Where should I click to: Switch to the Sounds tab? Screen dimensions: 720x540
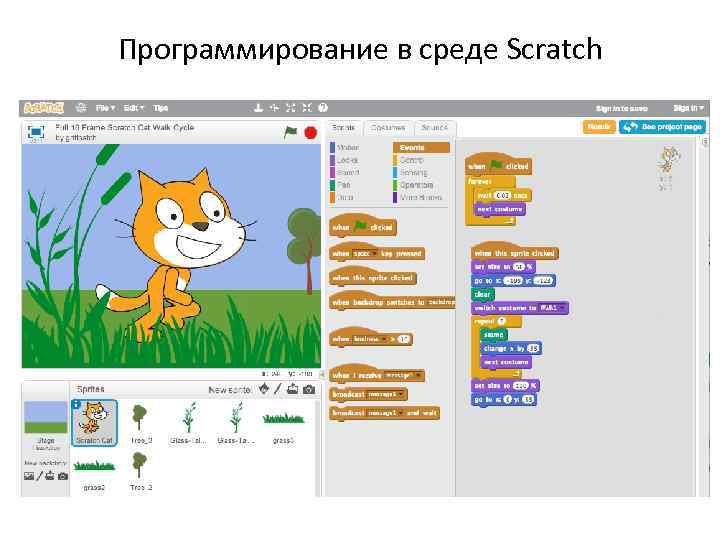pos(434,128)
